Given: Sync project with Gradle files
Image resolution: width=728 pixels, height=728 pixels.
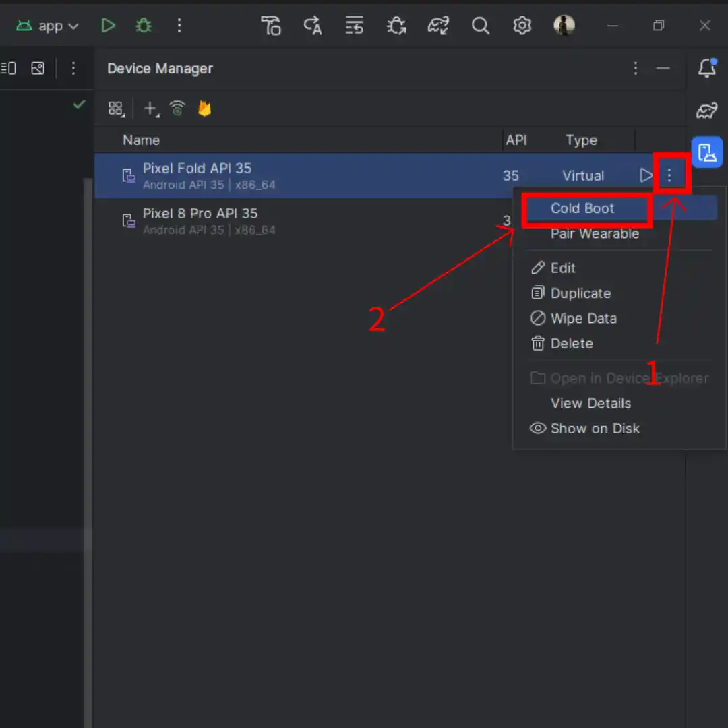Looking at the screenshot, I should 438,26.
